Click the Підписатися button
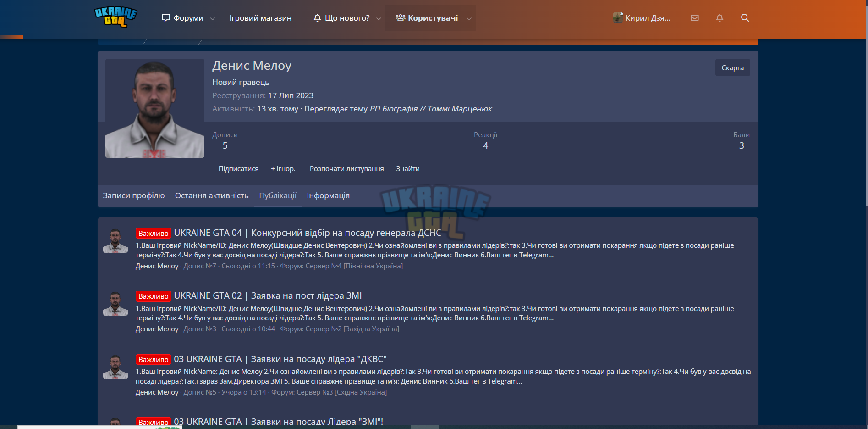 (x=238, y=169)
